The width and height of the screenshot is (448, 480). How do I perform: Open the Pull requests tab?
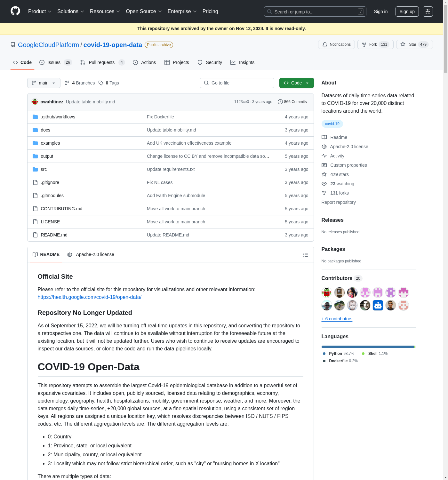[102, 62]
